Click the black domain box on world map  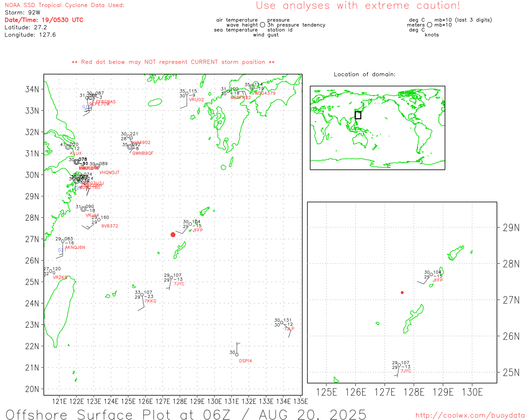pyautogui.click(x=358, y=115)
